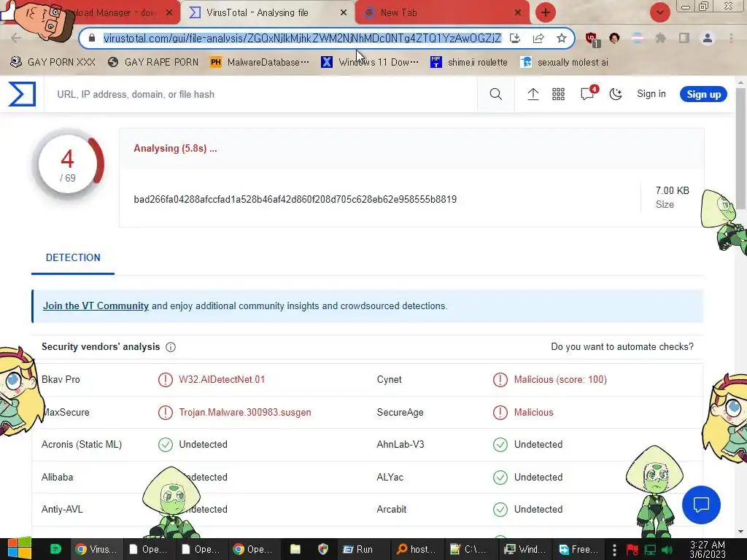This screenshot has height=560, width=747.
Task: Open the Virus... Chrome taskbar item
Action: pyautogui.click(x=96, y=549)
